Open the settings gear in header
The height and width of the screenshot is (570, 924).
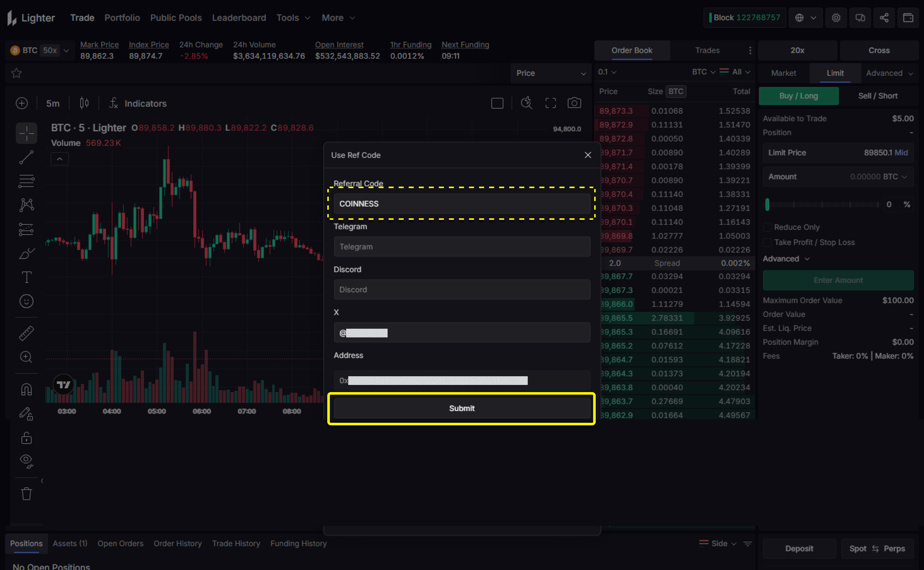click(x=836, y=18)
